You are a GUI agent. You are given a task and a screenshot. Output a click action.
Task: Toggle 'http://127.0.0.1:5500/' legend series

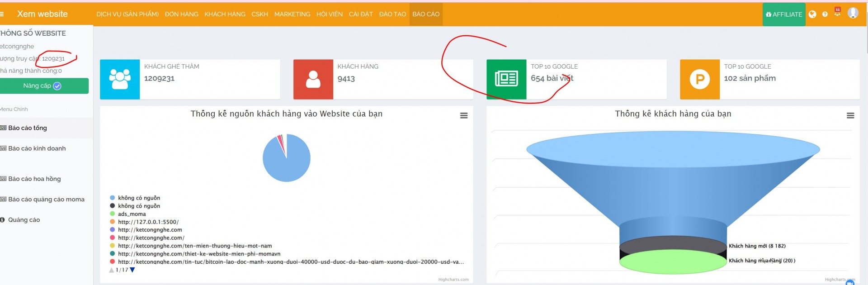click(148, 222)
